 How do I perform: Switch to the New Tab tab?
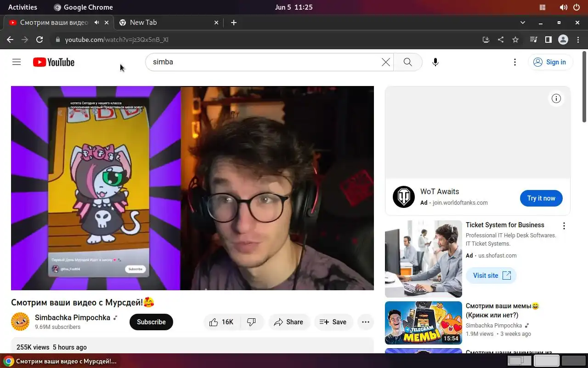point(169,22)
